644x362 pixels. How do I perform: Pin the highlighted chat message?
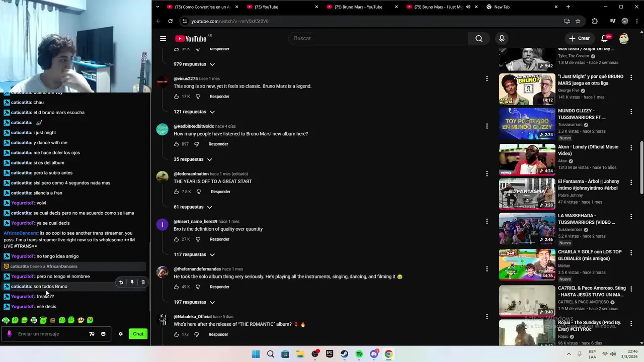(x=132, y=283)
